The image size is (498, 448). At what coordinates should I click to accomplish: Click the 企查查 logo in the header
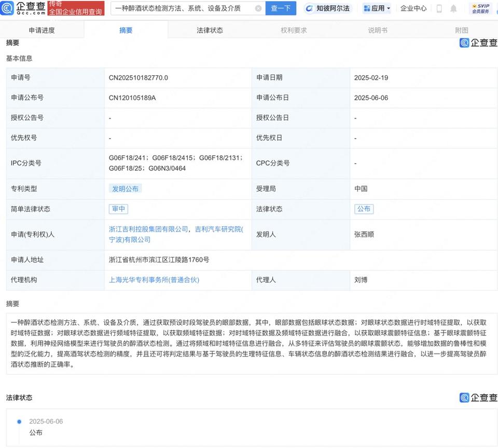click(23, 8)
